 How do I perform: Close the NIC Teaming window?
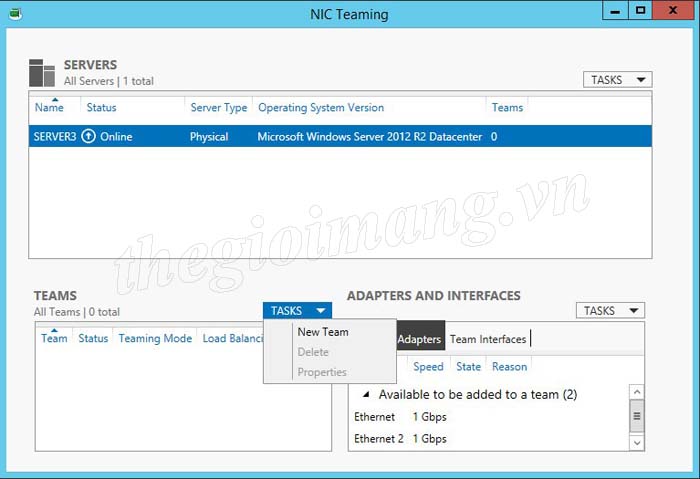(x=673, y=11)
